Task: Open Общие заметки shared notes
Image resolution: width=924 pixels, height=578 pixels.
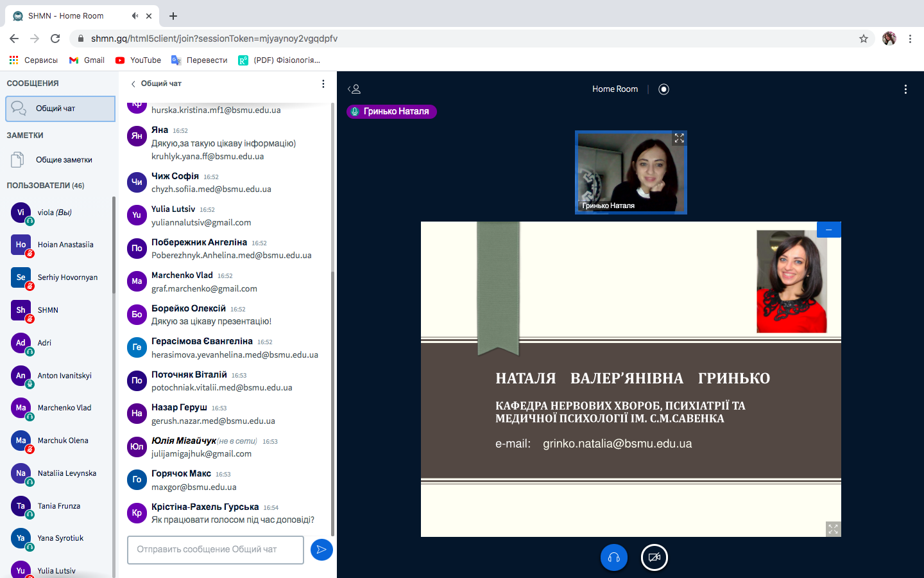Action: pyautogui.click(x=63, y=160)
